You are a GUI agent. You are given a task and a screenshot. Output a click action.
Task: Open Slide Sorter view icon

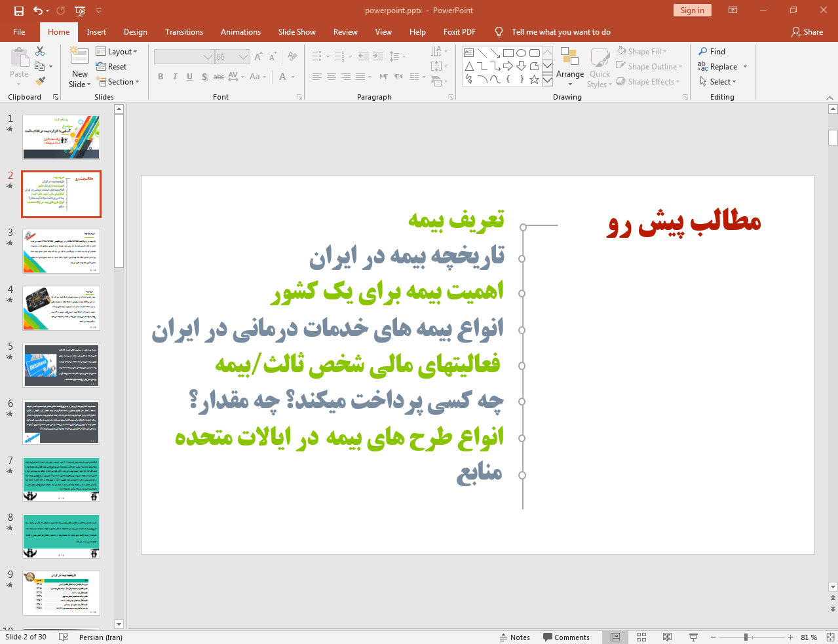[641, 637]
